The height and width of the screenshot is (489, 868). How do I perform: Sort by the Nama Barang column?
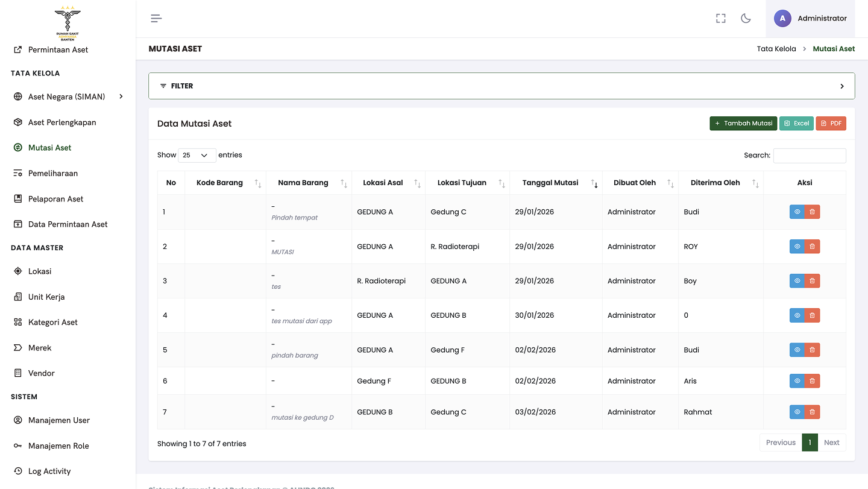click(x=309, y=183)
